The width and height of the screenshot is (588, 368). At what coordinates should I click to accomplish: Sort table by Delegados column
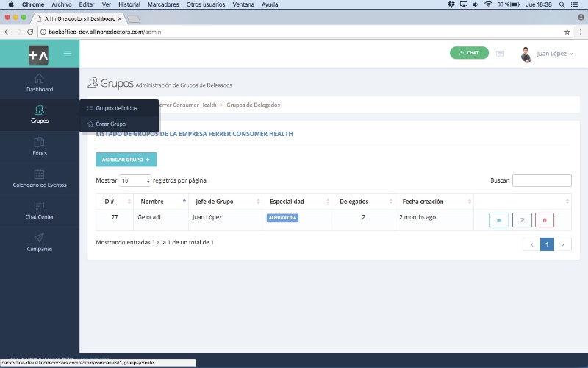pos(363,202)
